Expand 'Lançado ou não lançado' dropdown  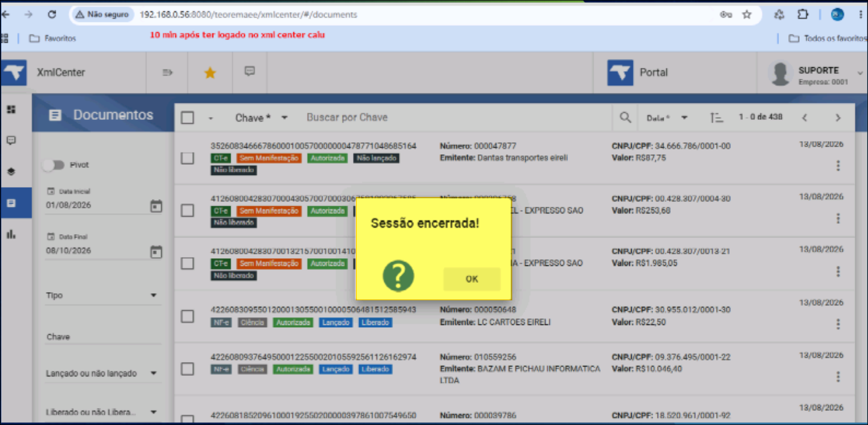tap(103, 374)
